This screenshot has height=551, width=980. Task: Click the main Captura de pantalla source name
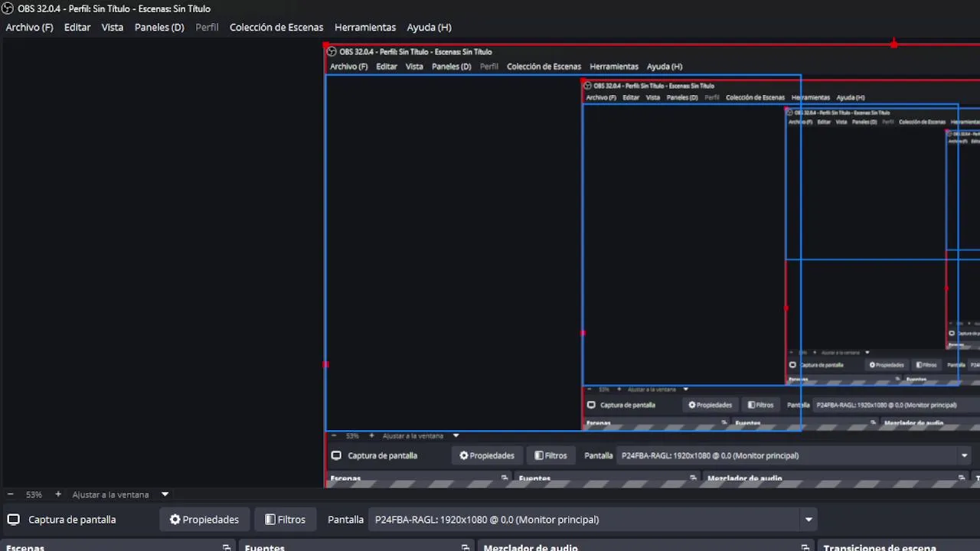point(72,520)
